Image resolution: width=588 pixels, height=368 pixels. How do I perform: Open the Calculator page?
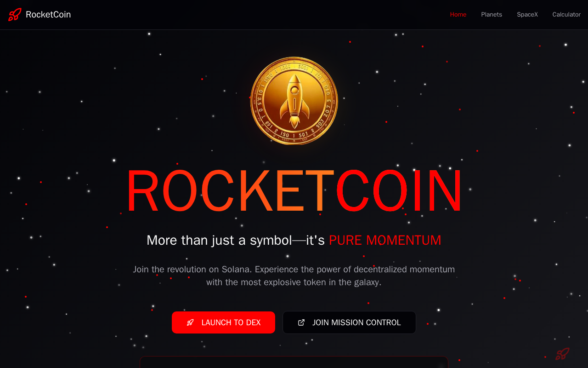(566, 15)
